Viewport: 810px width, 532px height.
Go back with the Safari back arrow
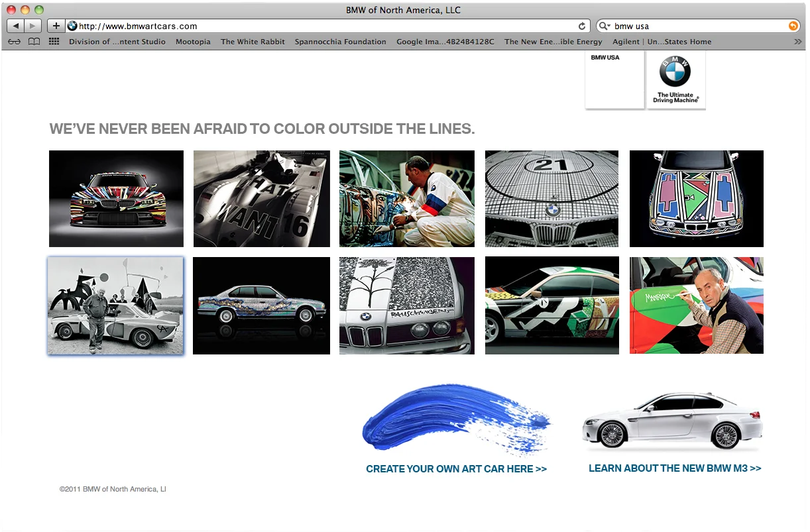pos(16,26)
